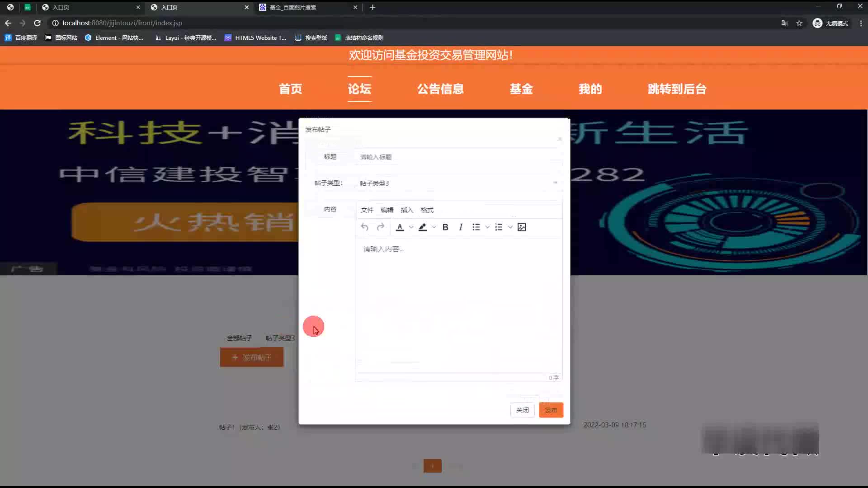The width and height of the screenshot is (868, 488).
Task: Open 基金 navigation item
Action: point(521,89)
